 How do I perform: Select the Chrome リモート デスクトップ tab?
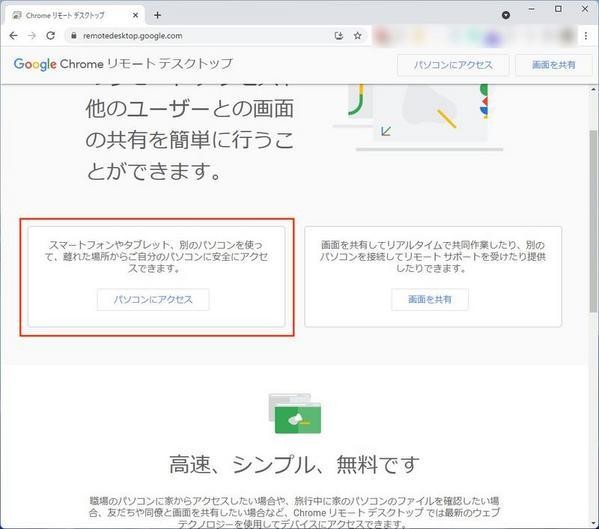click(x=75, y=16)
